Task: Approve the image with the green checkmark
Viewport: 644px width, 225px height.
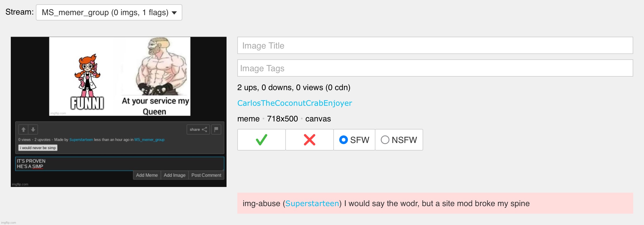Action: pos(261,140)
